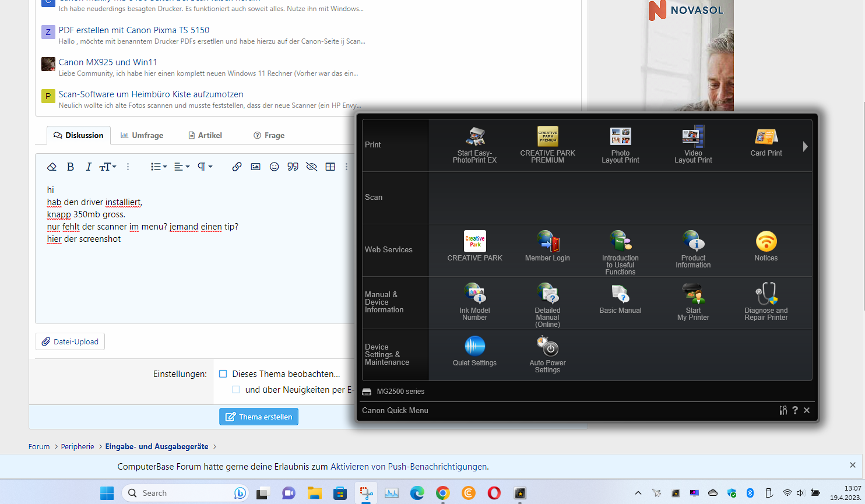Open Diagnose and Repair Printer
This screenshot has height=504, width=865.
766,302
